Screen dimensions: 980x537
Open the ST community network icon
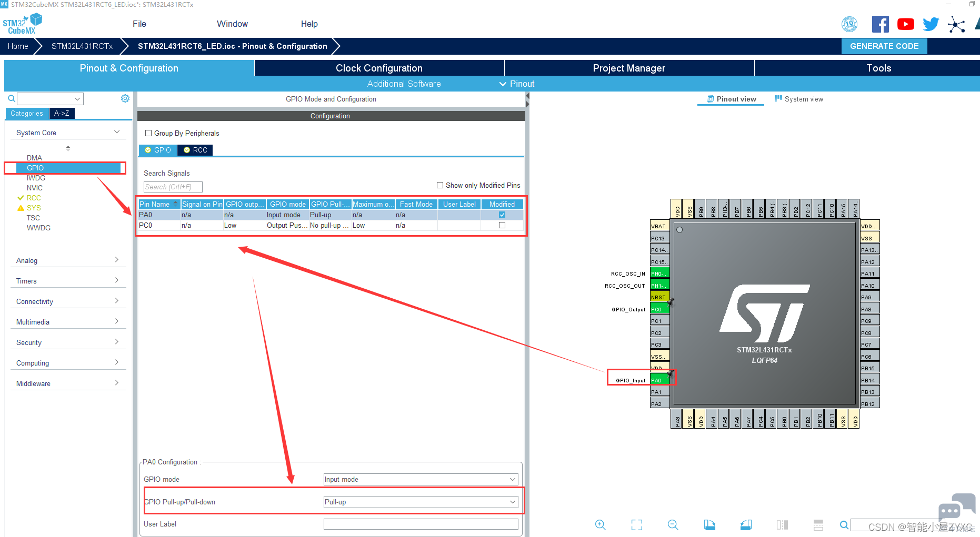click(x=956, y=24)
